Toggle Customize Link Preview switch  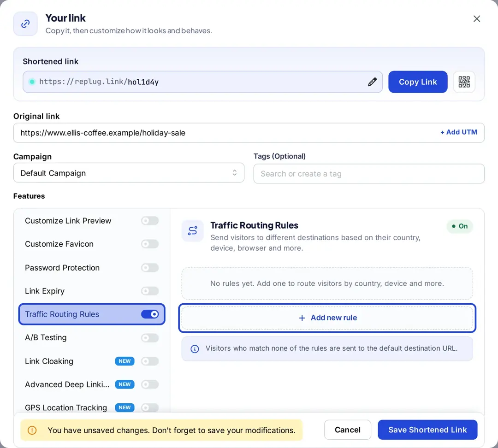(149, 221)
